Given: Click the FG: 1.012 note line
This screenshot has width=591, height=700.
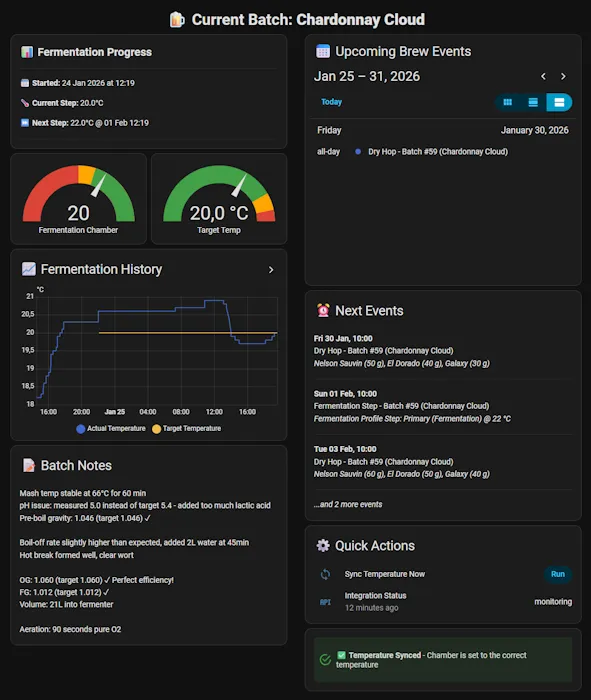Looking at the screenshot, I should [x=64, y=592].
